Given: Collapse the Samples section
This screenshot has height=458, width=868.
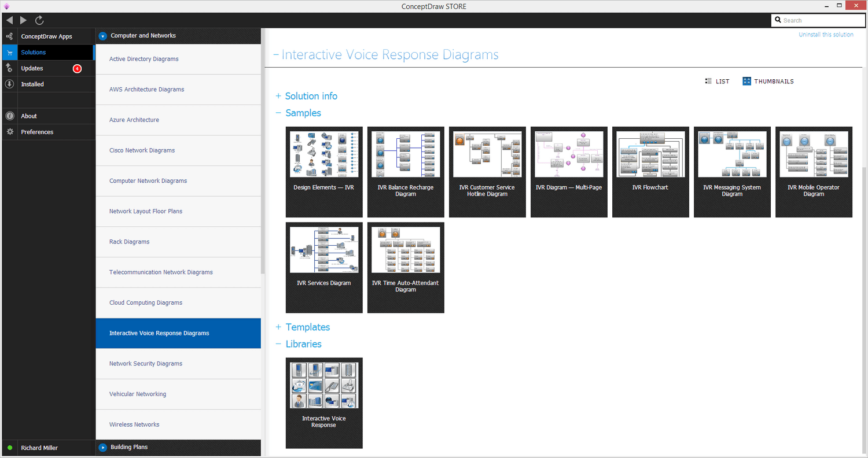Looking at the screenshot, I should click(278, 113).
